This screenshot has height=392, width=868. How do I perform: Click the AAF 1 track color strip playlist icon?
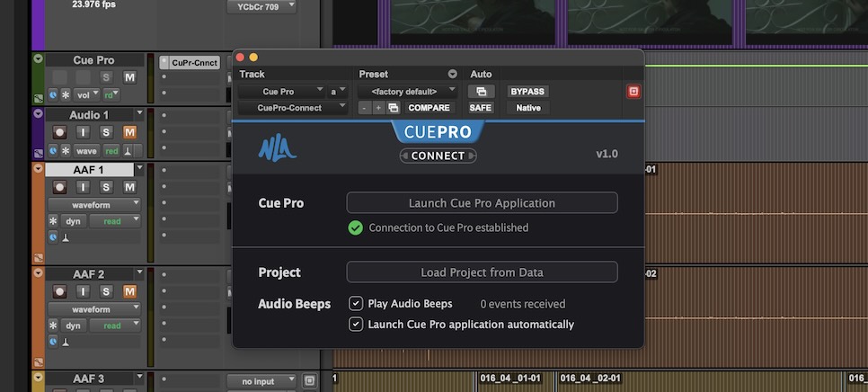[x=39, y=258]
